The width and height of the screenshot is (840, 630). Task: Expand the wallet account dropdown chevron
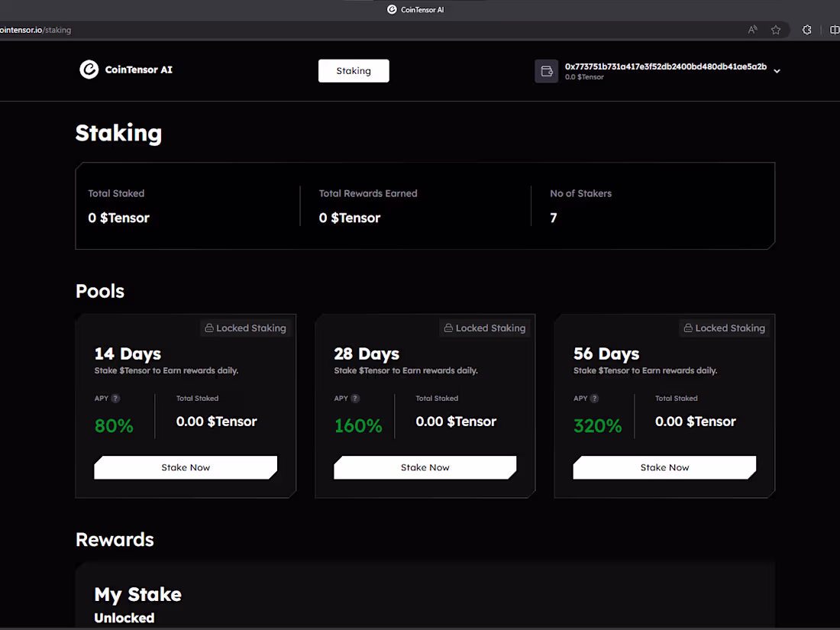pos(777,71)
